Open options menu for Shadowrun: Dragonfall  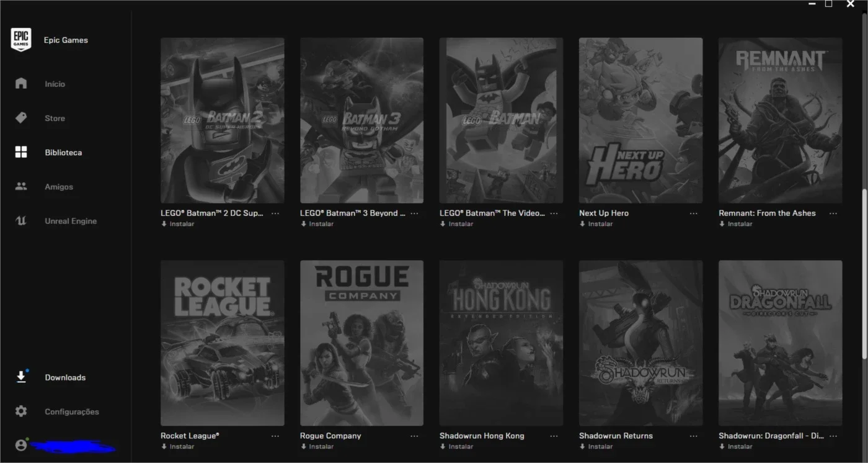tap(833, 436)
